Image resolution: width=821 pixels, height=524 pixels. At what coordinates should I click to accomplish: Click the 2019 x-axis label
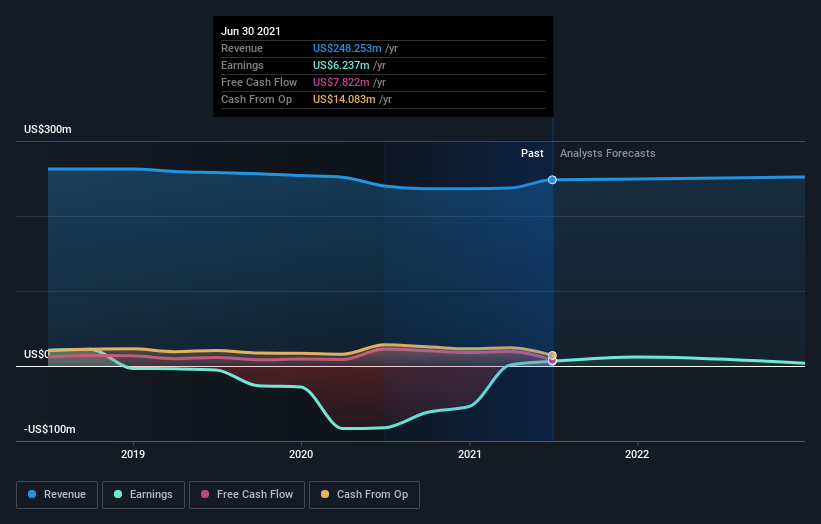(133, 454)
